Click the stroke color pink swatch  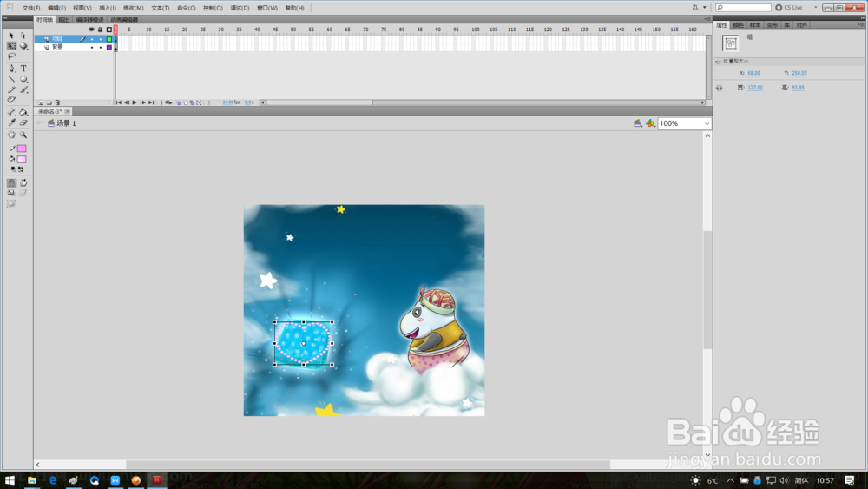(22, 149)
